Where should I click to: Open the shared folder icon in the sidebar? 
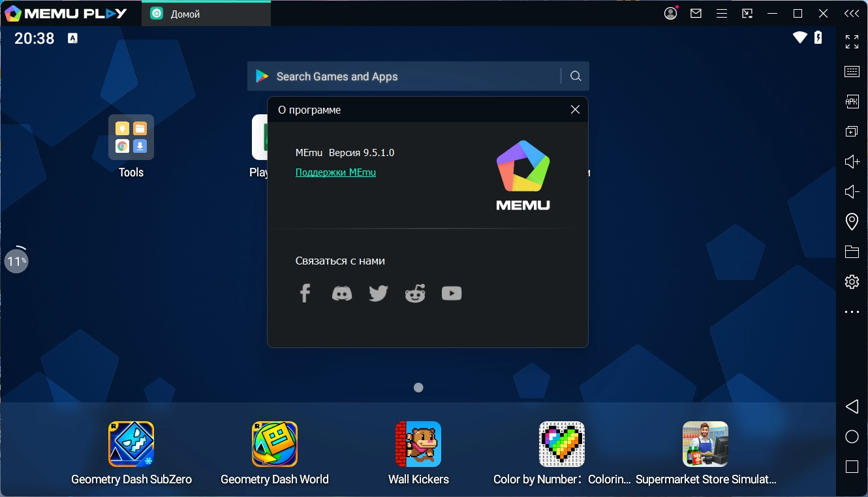[852, 251]
